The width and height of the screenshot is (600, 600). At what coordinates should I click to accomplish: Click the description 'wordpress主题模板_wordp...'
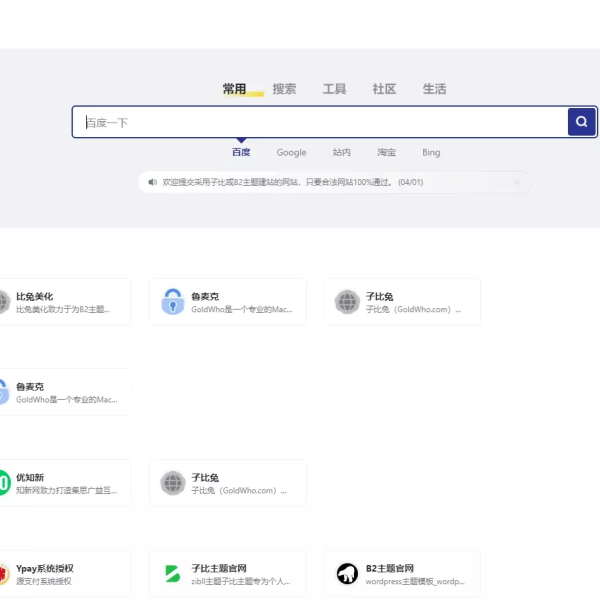(x=415, y=581)
